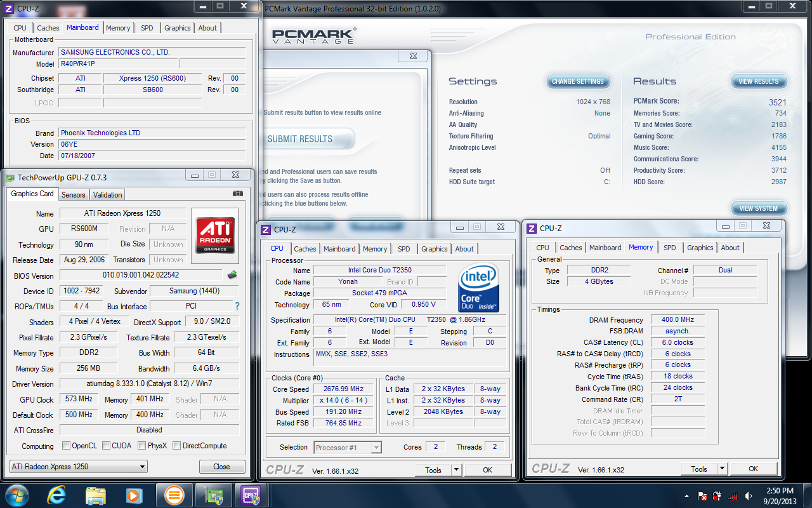
Task: Open SPD tab in the top-left Mainboard CPU-Z window
Action: pyautogui.click(x=147, y=28)
